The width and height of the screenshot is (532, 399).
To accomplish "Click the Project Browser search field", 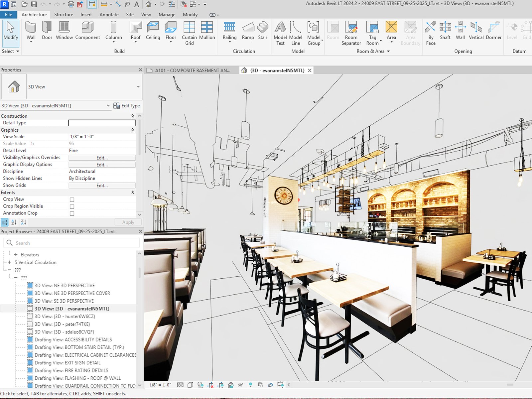I will (71, 243).
